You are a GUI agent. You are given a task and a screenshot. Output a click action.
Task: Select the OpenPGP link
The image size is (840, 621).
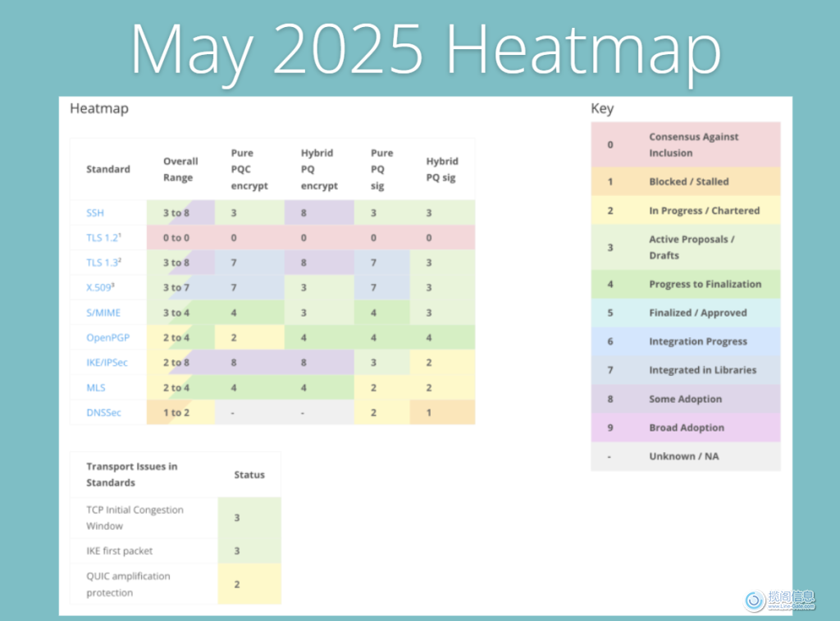tap(107, 337)
